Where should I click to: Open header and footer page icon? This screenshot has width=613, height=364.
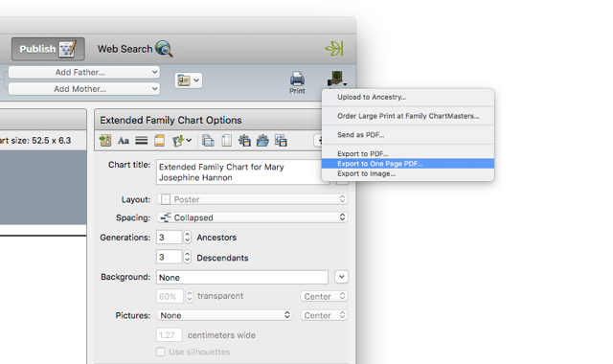[x=159, y=141]
